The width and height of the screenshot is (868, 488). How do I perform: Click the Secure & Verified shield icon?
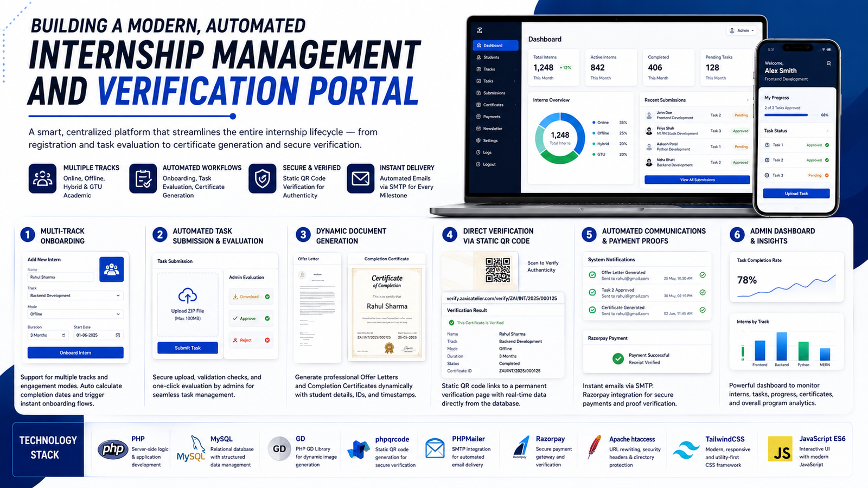tap(263, 179)
